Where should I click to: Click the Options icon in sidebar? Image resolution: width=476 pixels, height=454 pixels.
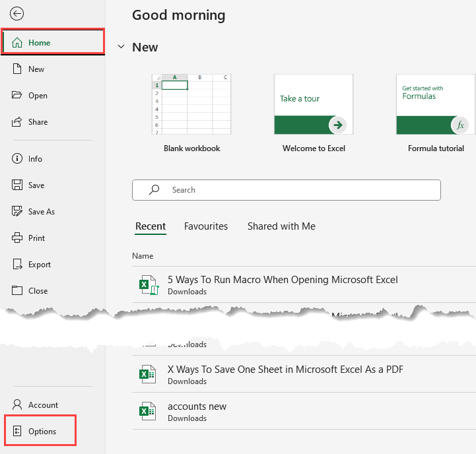click(x=17, y=431)
